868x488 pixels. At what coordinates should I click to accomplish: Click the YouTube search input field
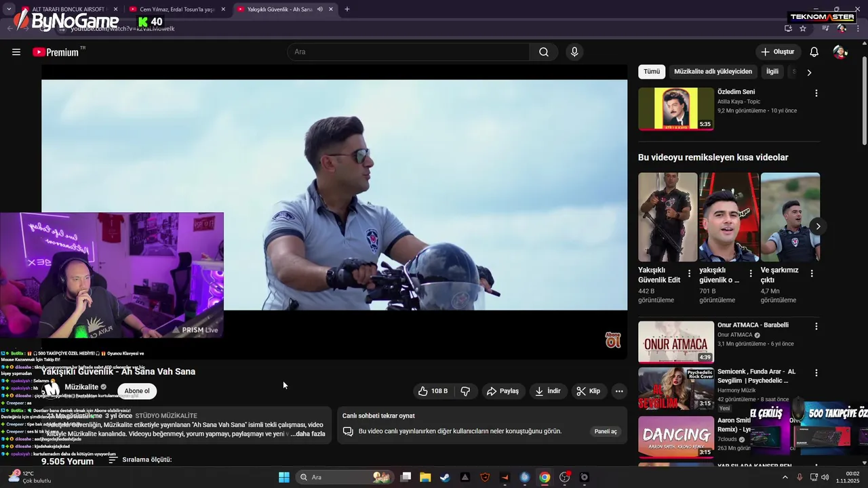pos(408,52)
